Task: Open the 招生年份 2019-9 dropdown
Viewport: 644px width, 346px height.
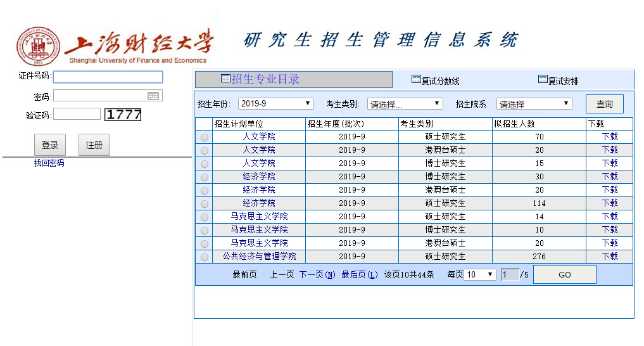Action: click(x=275, y=103)
